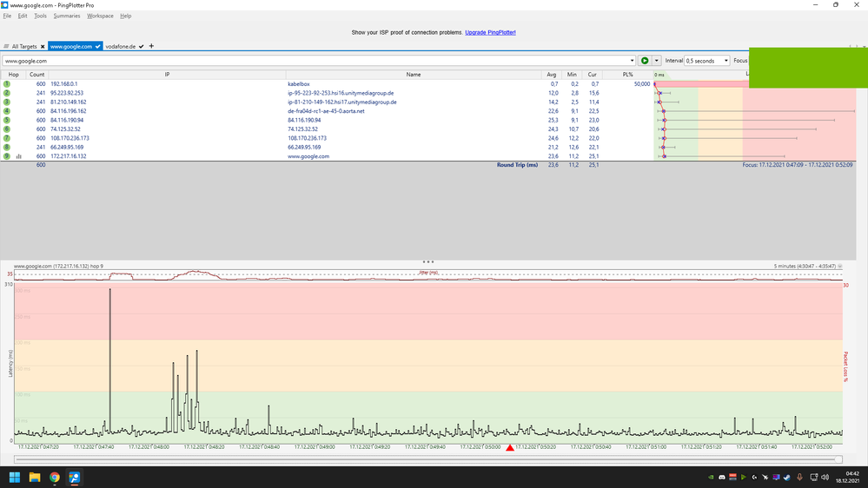Select IP 192.168.0.1 in hop list
The height and width of the screenshot is (488, 868).
(64, 84)
